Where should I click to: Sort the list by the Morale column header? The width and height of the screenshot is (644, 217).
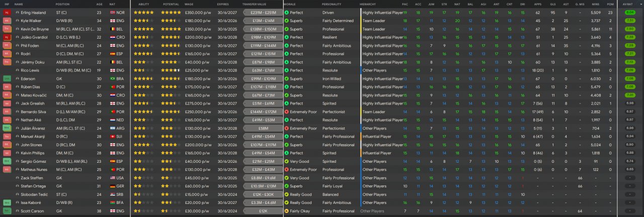[290, 4]
